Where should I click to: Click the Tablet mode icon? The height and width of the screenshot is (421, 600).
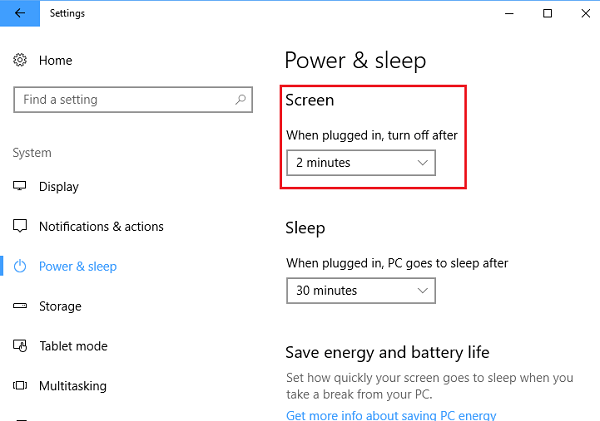click(20, 346)
